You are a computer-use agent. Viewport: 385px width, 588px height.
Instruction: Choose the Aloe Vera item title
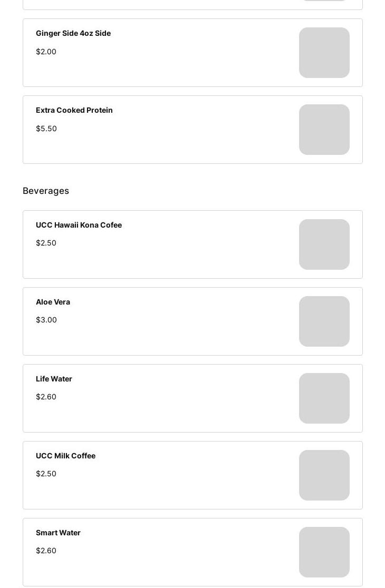point(53,302)
